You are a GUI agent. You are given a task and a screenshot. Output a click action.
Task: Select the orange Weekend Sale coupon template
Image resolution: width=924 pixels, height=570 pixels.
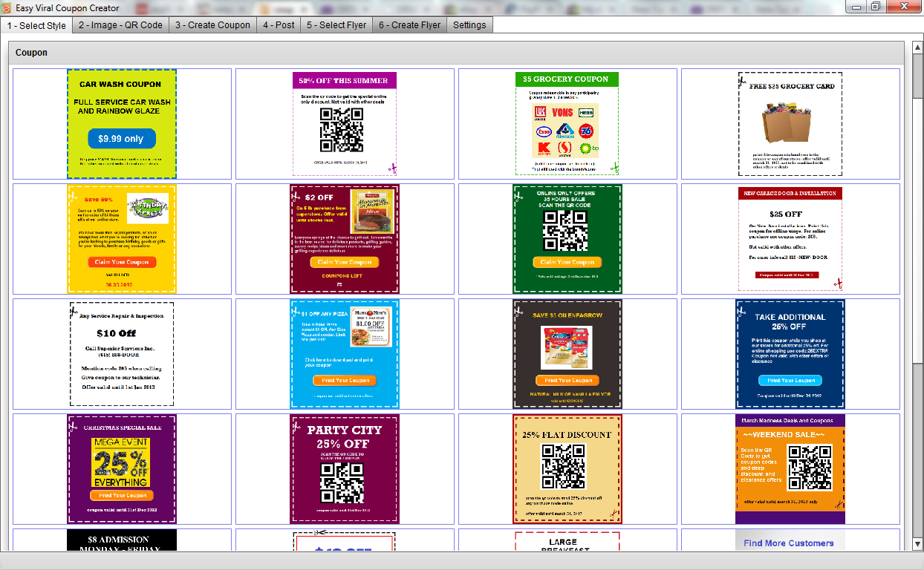tap(790, 469)
